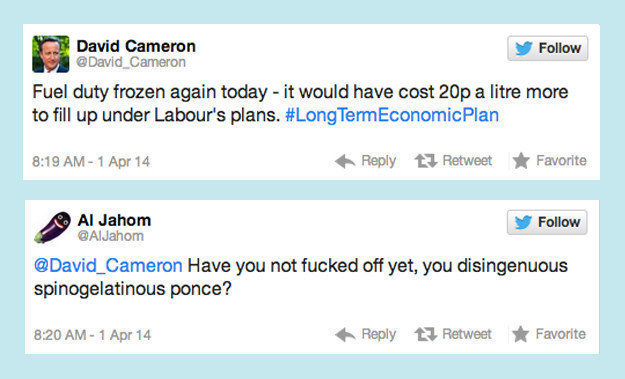The width and height of the screenshot is (625, 379).
Task: Follow Al Jahom using the Follow button
Action: point(547,222)
